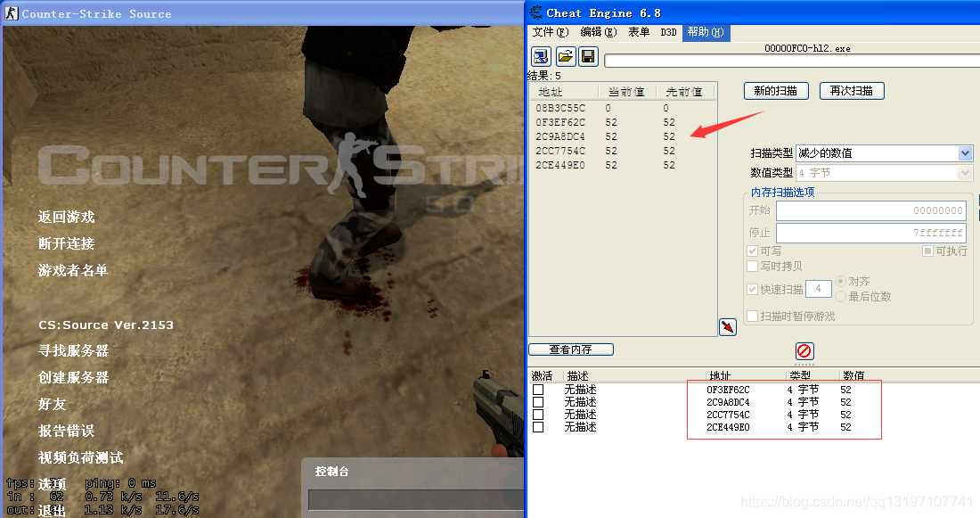Click 好友 in the game menu
The image size is (980, 518).
click(52, 404)
